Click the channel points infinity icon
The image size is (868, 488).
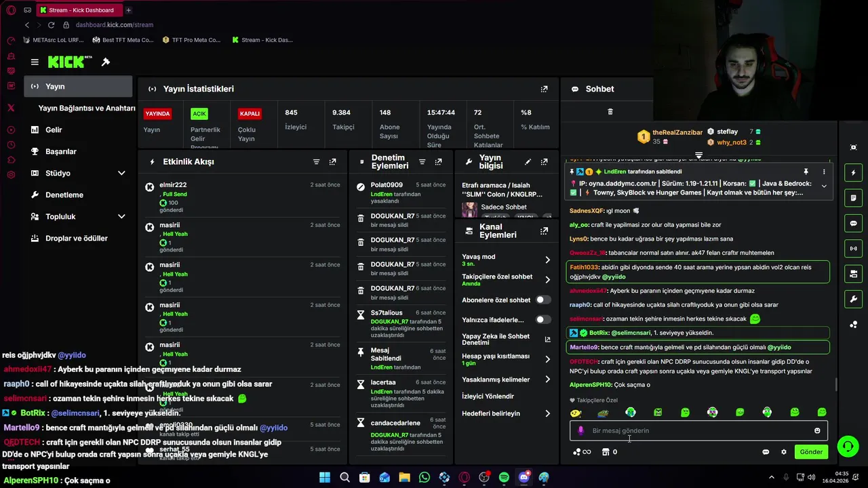(x=582, y=452)
